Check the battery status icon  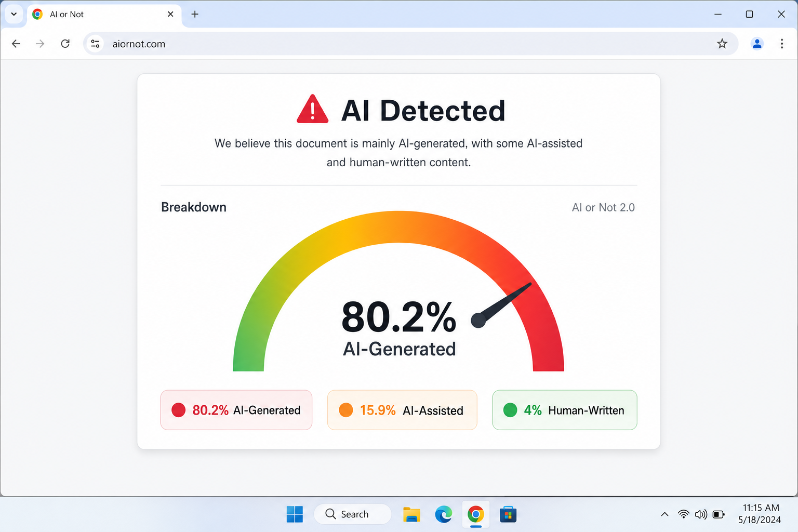coord(719,514)
